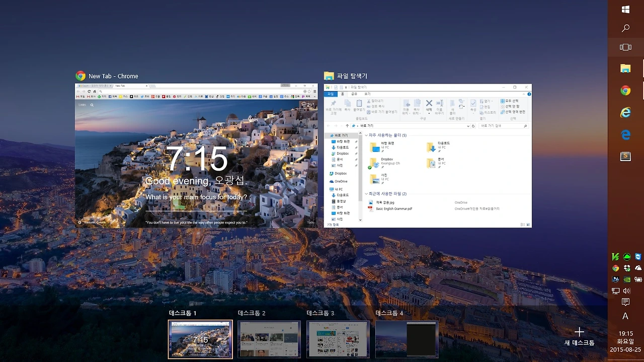Viewport: 644px width, 362px height.
Task: Open the volume speaker icon
Action: (x=627, y=291)
